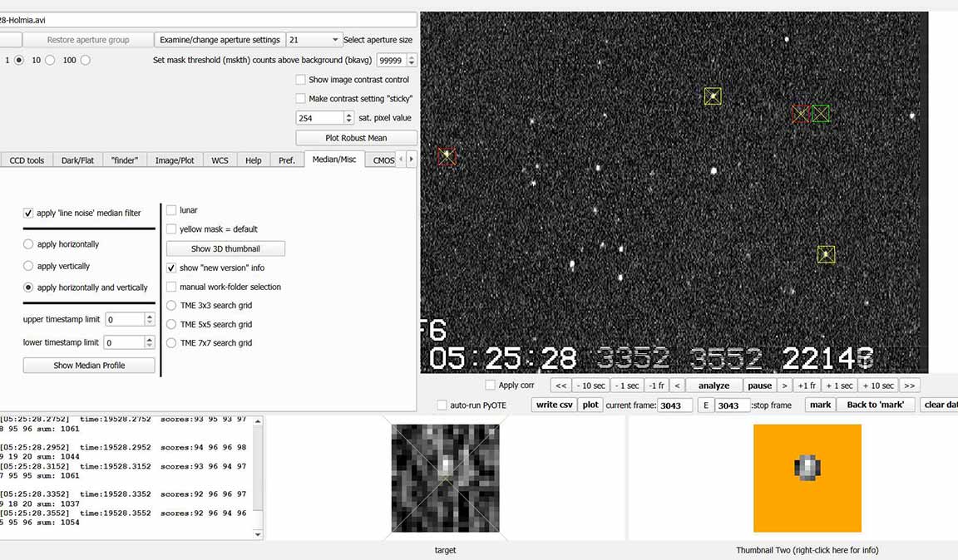Screen dimensions: 958x560
Task: Switch to the Dark/Flat tab
Action: (x=77, y=160)
